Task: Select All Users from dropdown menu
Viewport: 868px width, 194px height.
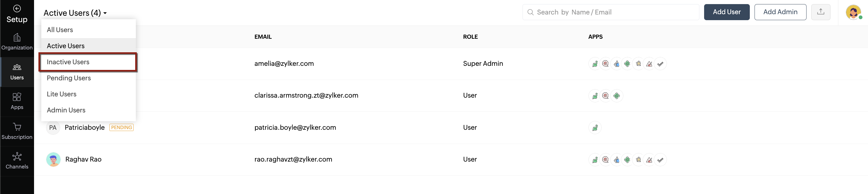Action: coord(60,30)
